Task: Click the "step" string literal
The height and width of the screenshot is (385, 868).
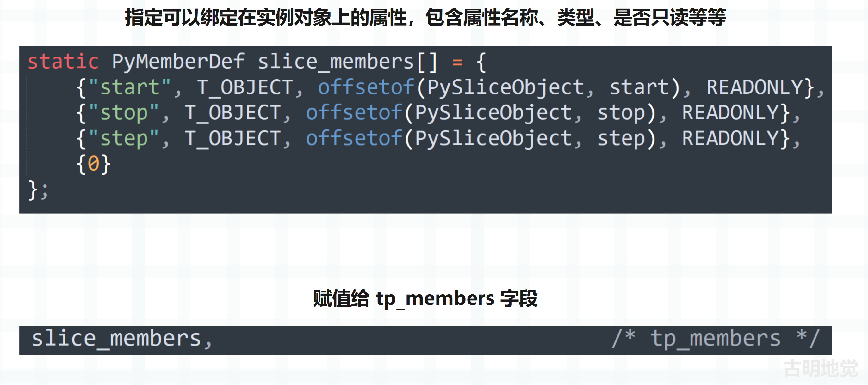Action: (124, 139)
